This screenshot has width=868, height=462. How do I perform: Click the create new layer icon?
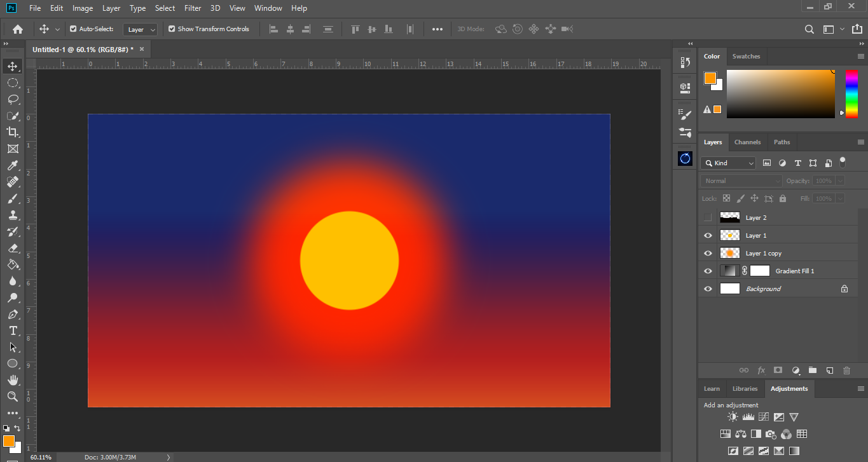[829, 370]
